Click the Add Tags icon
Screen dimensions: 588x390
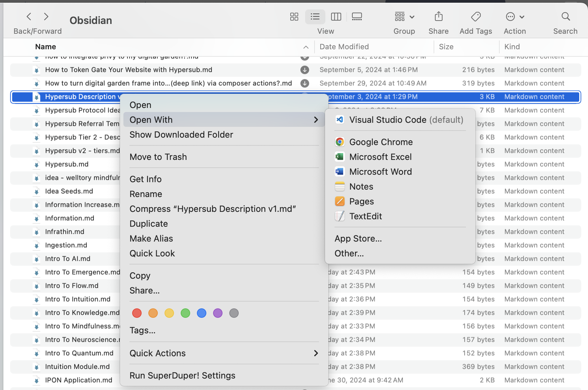click(x=476, y=17)
